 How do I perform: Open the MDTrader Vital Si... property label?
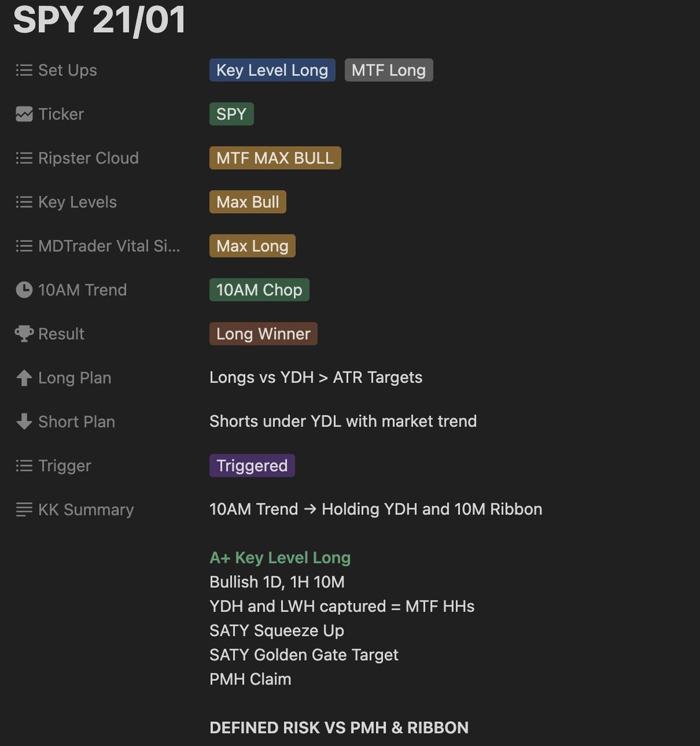tap(109, 246)
